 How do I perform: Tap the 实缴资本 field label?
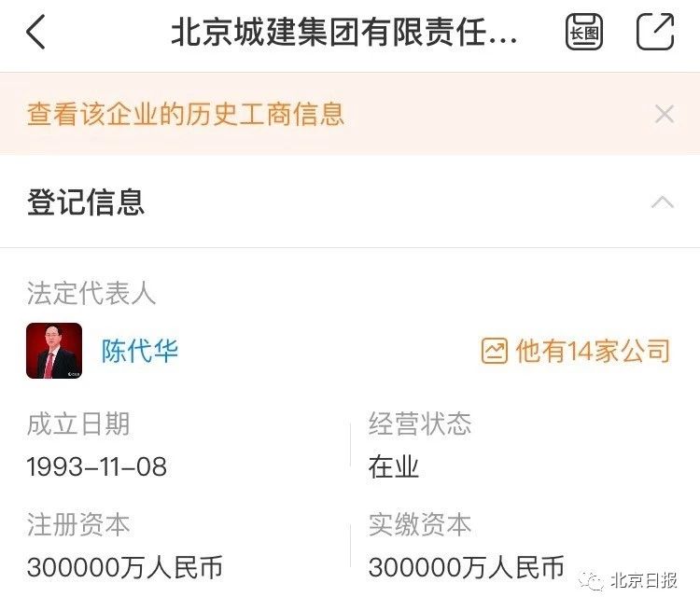click(x=420, y=524)
